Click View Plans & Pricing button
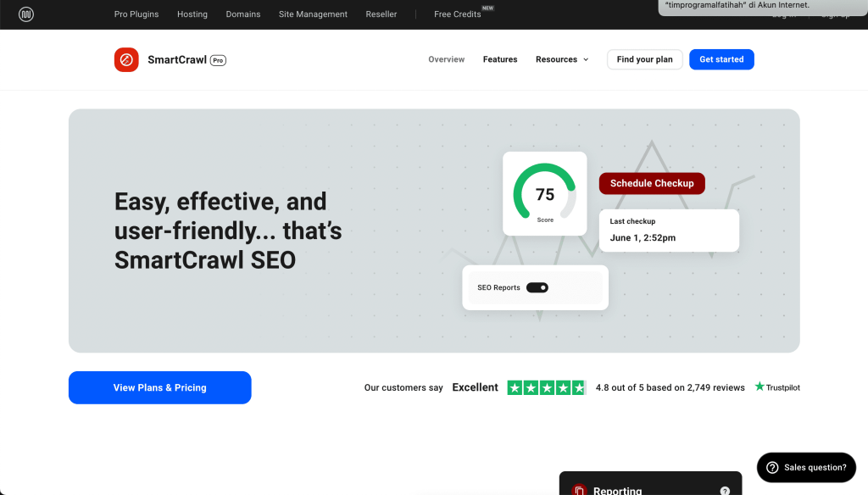The image size is (868, 495). pyautogui.click(x=160, y=387)
